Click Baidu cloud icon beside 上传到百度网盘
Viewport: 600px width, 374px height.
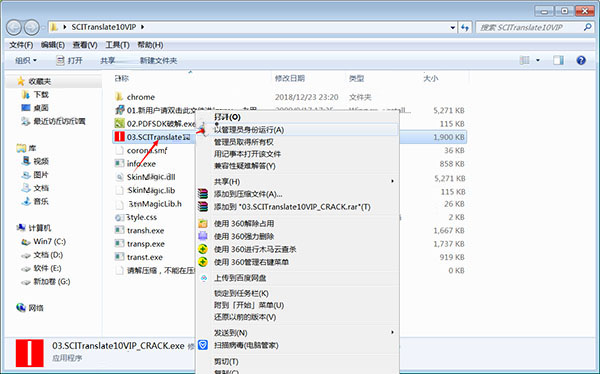tap(204, 278)
